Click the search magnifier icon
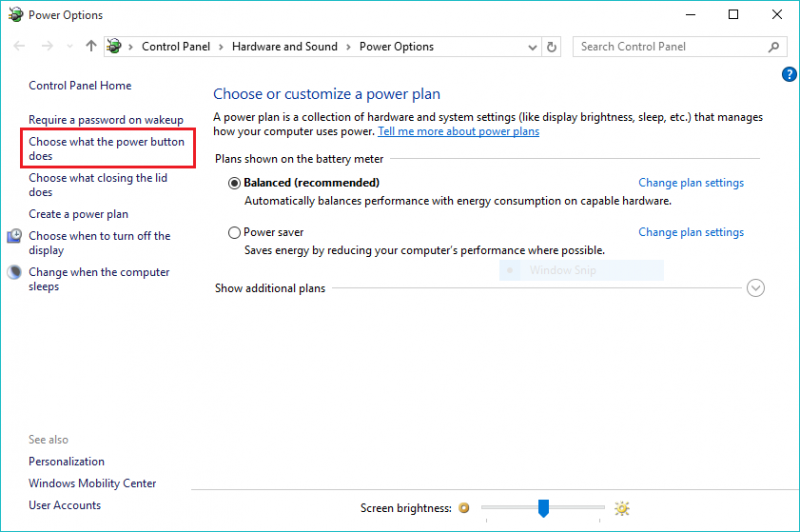Viewport: 800px width, 532px height. [773, 46]
